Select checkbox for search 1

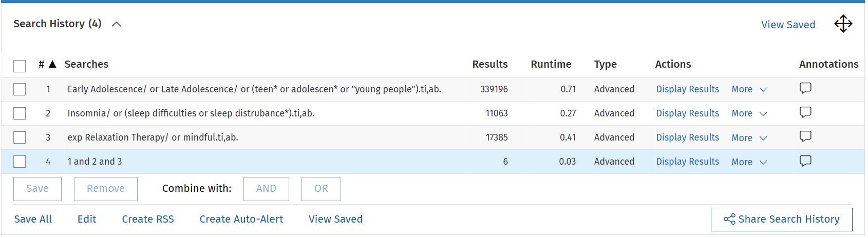tap(20, 89)
